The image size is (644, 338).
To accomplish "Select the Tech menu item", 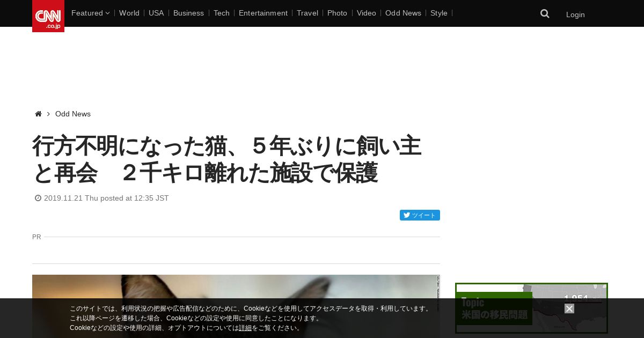I will pos(221,13).
